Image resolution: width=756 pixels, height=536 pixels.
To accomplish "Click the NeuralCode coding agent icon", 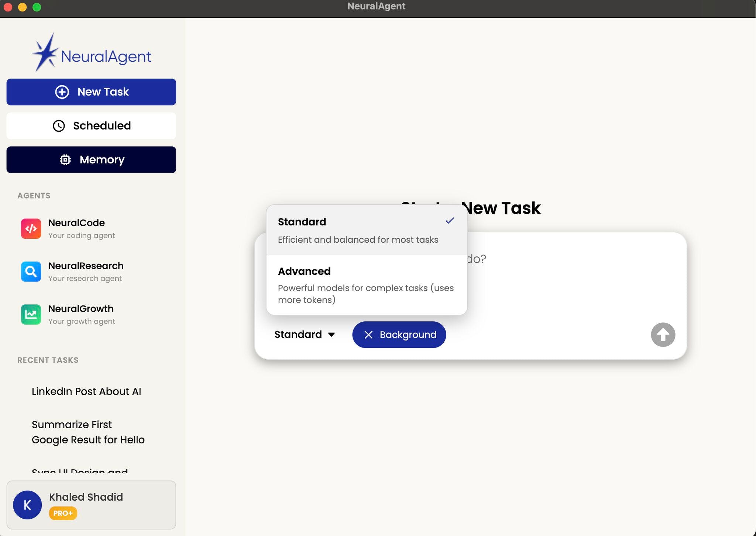I will [x=31, y=229].
